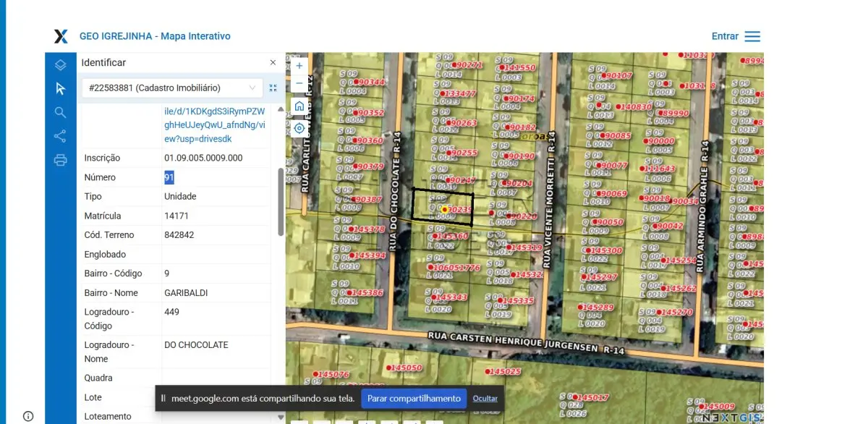This screenshot has height=424, width=868.
Task: Click the scroll down arrow in panel
Action: coord(281,417)
